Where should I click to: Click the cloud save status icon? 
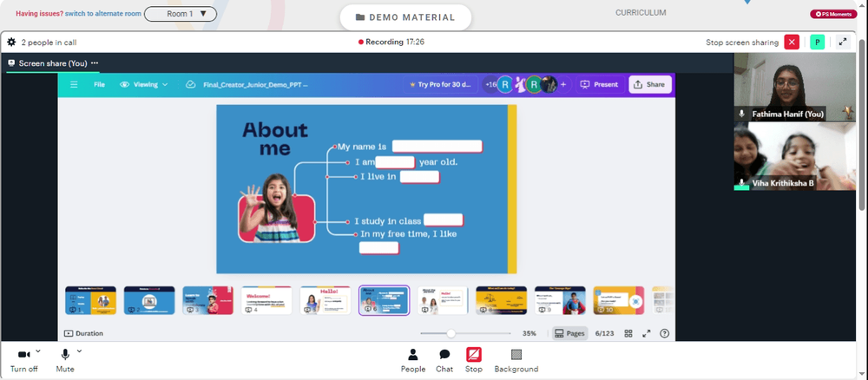tap(190, 85)
